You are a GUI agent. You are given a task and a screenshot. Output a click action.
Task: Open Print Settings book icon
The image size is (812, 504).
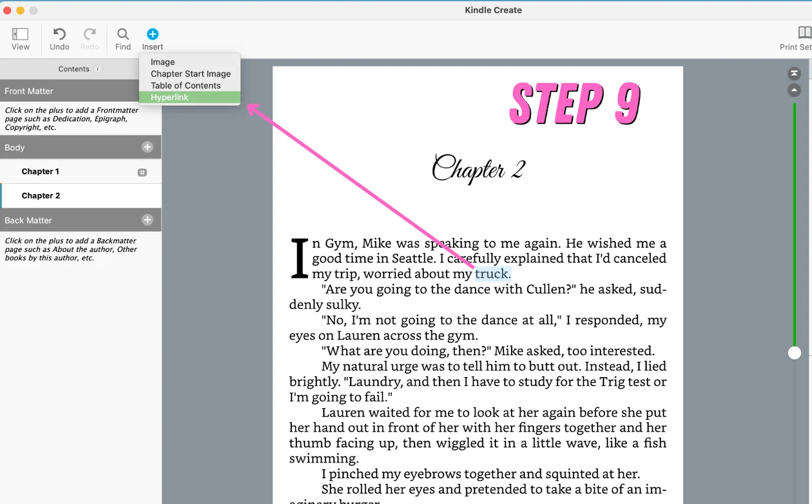805,33
